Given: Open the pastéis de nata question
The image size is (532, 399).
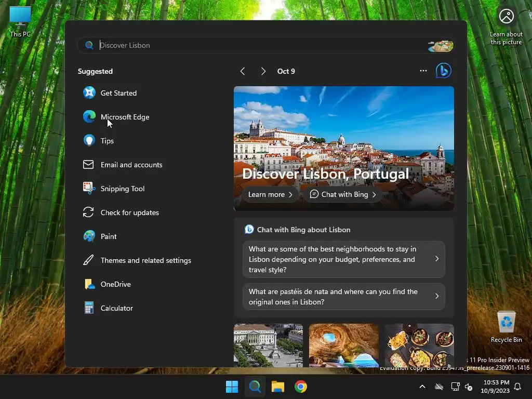Looking at the screenshot, I should [344, 297].
